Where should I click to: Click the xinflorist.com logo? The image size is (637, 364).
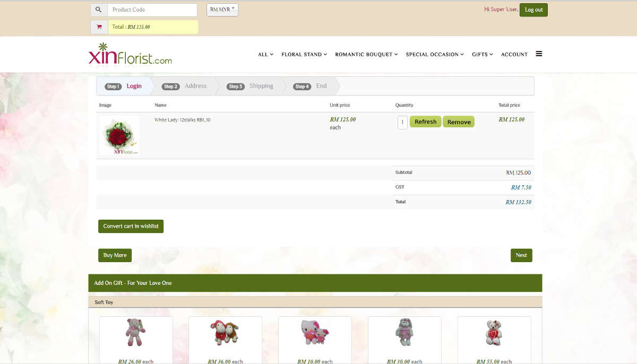[x=130, y=54]
